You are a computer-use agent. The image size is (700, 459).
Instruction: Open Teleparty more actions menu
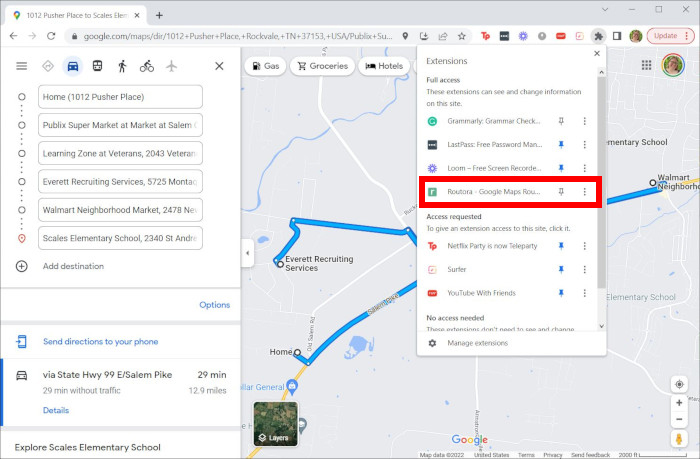coord(584,246)
